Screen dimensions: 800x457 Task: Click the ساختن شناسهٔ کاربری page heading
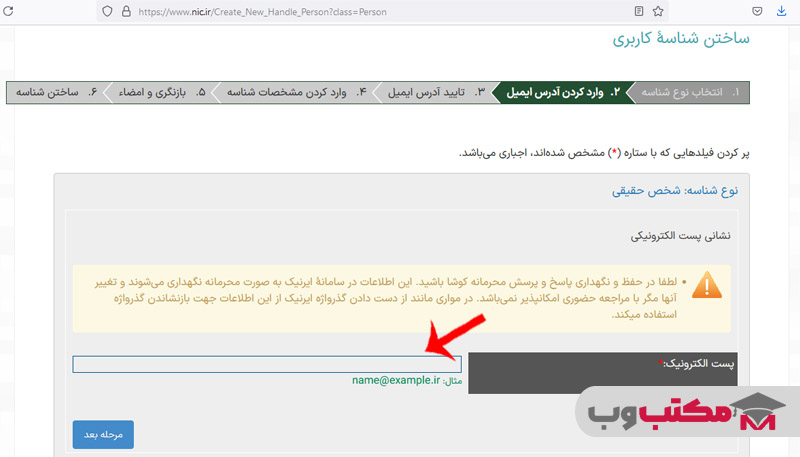pos(681,39)
